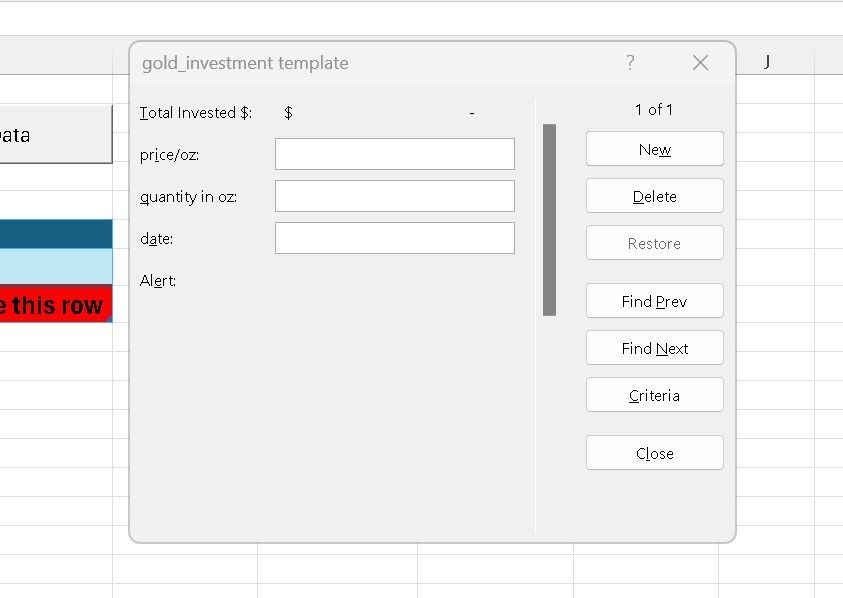The image size is (843, 598).
Task: Click the help question mark icon
Action: 630,62
